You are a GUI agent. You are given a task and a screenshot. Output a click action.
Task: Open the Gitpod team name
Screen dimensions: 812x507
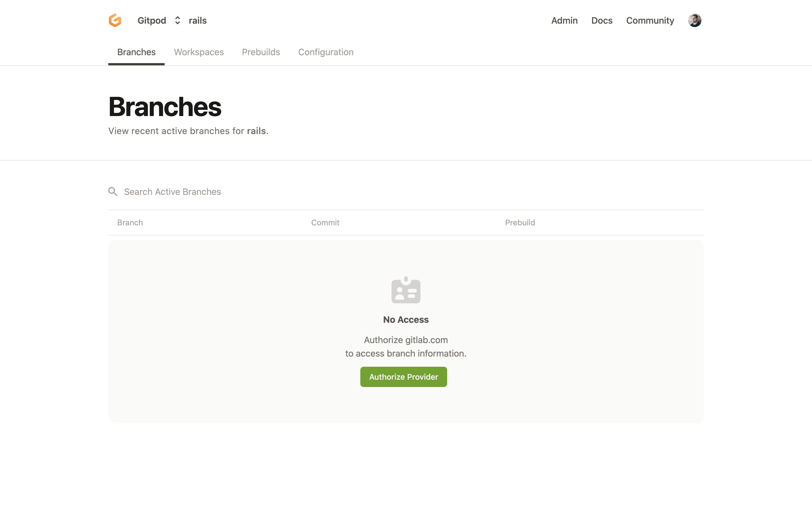(x=152, y=21)
